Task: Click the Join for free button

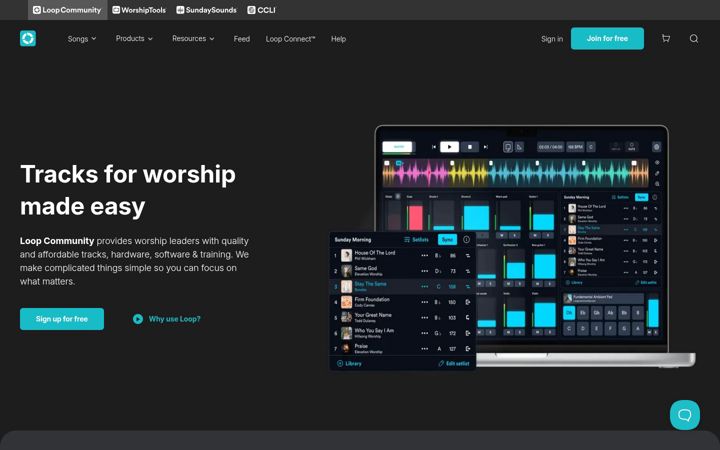Action: tap(607, 39)
